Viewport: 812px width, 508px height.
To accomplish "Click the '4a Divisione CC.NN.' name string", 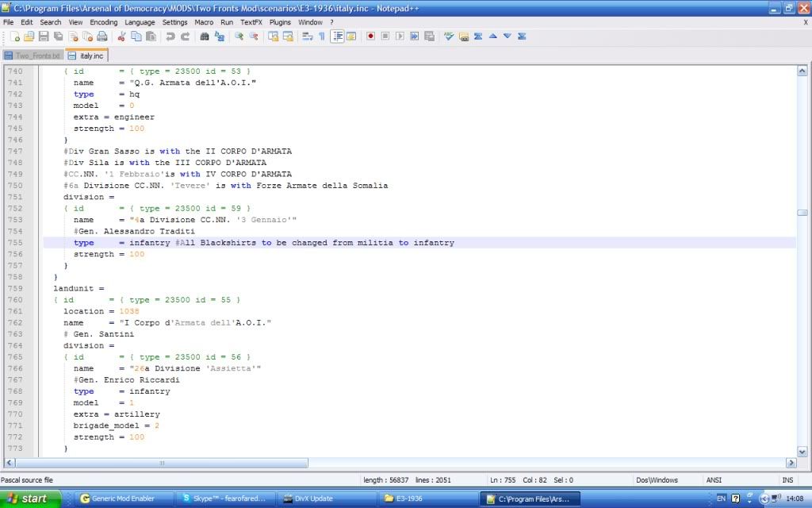I will click(213, 220).
